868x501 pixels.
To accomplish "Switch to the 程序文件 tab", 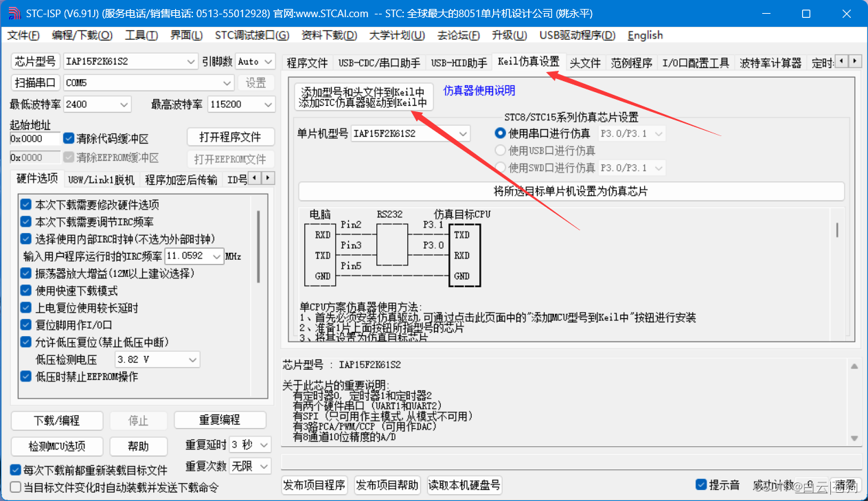I will [x=307, y=63].
